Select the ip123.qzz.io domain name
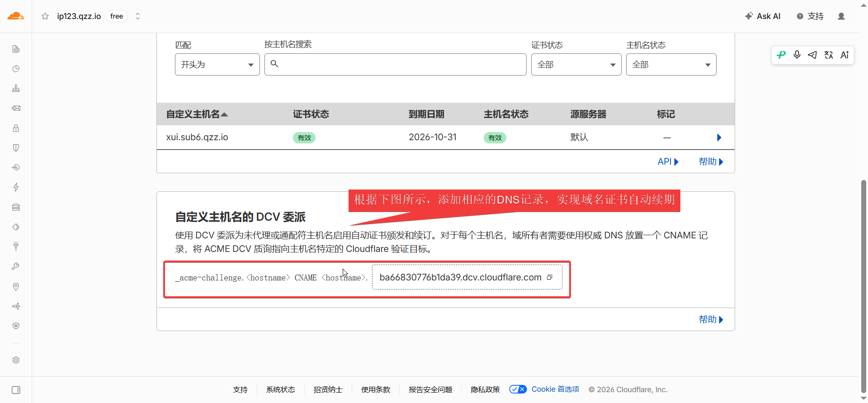 pos(79,16)
